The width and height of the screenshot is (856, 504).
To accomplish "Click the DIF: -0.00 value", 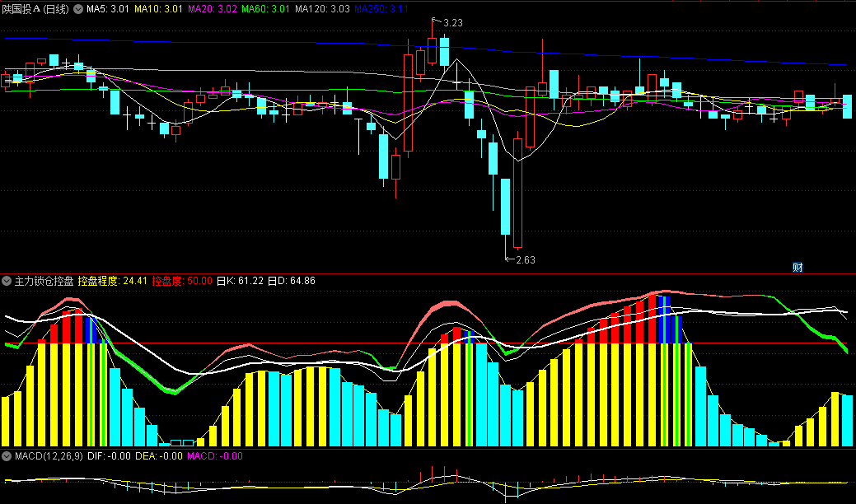I will tap(110, 456).
